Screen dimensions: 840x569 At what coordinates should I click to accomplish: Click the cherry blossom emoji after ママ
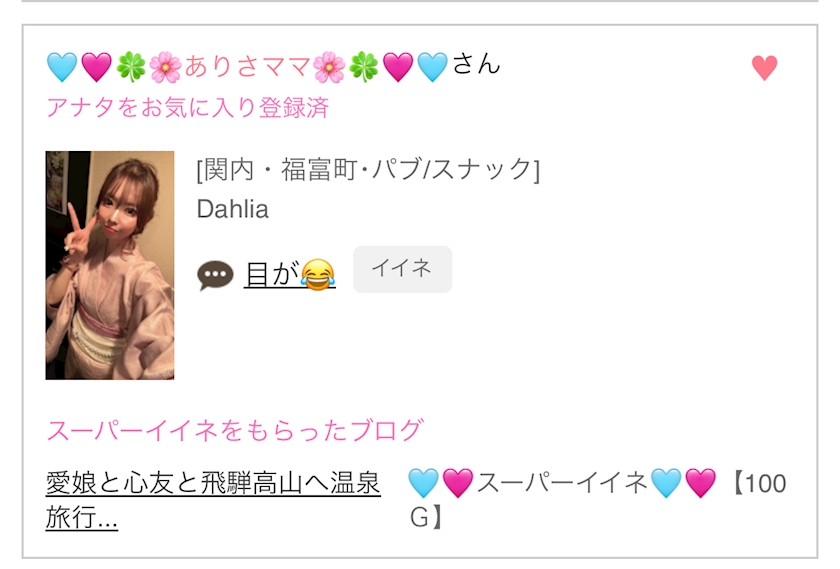[x=328, y=68]
